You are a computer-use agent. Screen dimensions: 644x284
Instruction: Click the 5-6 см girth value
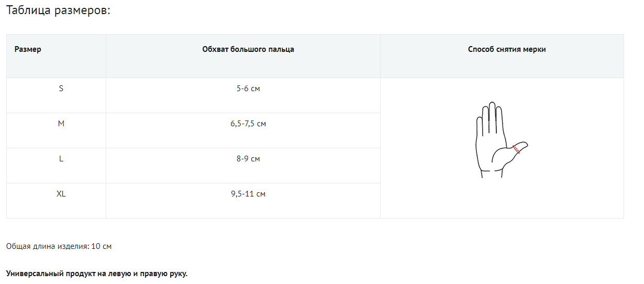pos(248,89)
